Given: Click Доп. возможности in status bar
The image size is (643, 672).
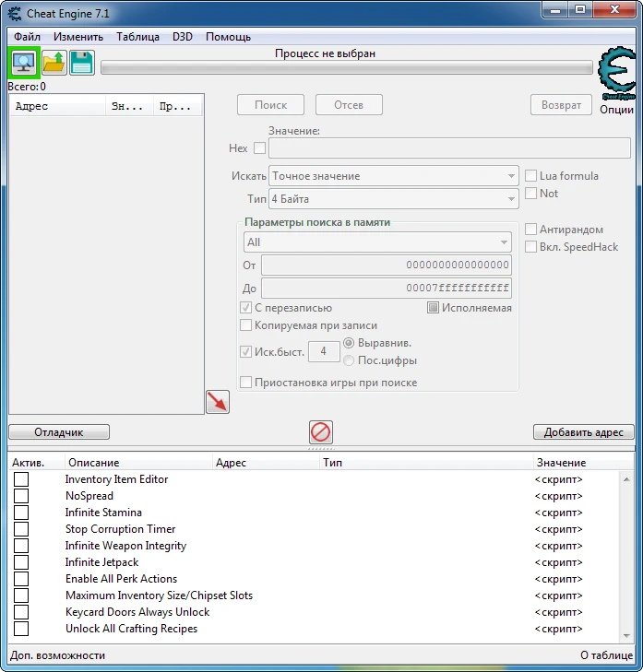Looking at the screenshot, I should click(x=57, y=655).
